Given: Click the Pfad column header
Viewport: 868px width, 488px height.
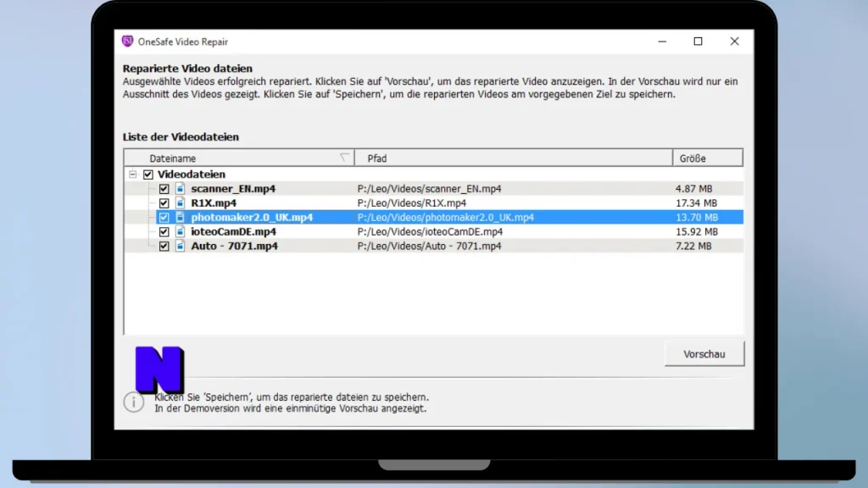Looking at the screenshot, I should [x=513, y=158].
